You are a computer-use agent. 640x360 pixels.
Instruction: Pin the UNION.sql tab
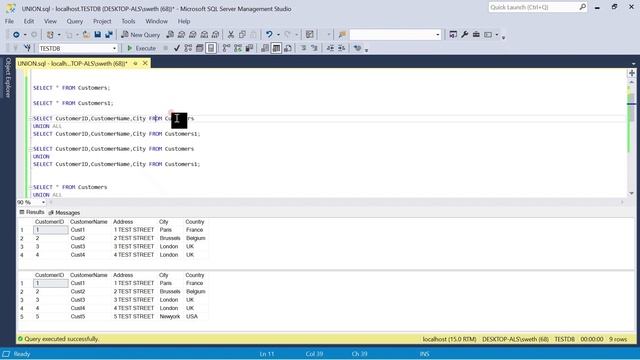(135, 63)
